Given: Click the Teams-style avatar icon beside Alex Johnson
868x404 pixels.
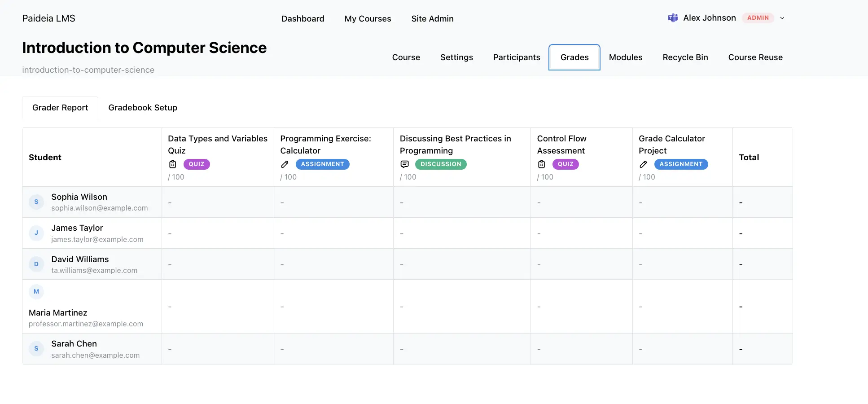Looking at the screenshot, I should [x=673, y=18].
